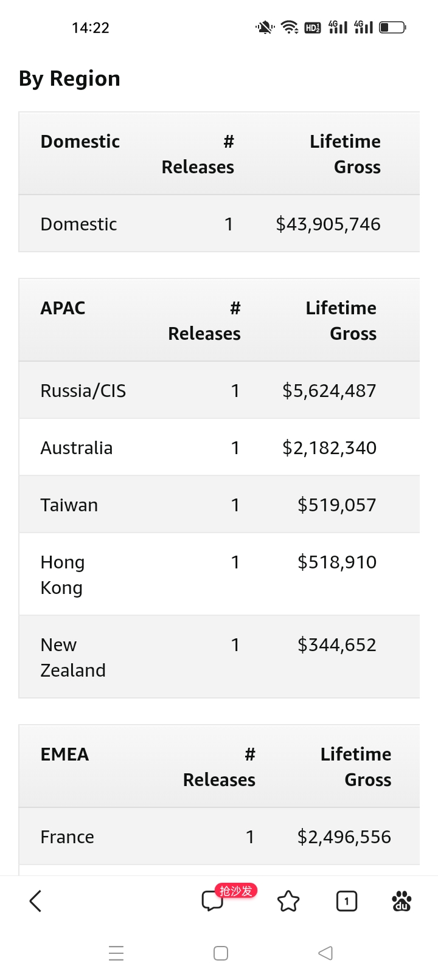Open the France region link
The height and width of the screenshot is (980, 438).
(x=68, y=837)
